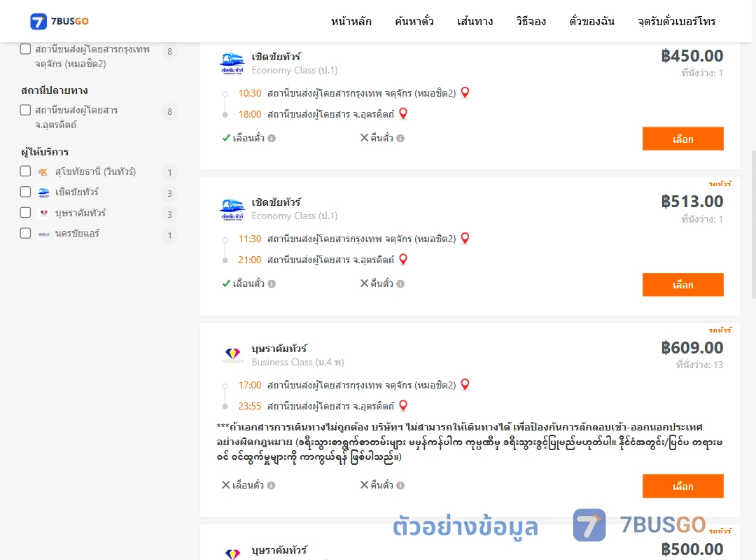The image size is (756, 560).
Task: Open map pin for 21:00 arrival station
Action: click(404, 260)
